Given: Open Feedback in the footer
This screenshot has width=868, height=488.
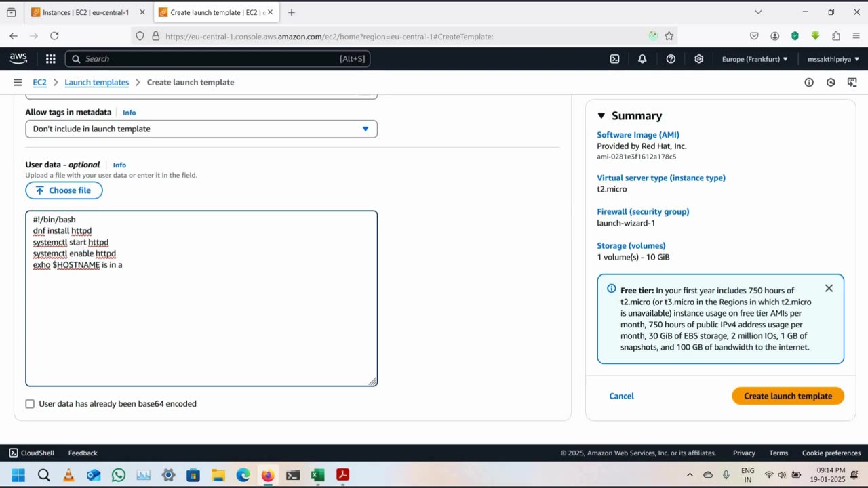Looking at the screenshot, I should coord(83,453).
